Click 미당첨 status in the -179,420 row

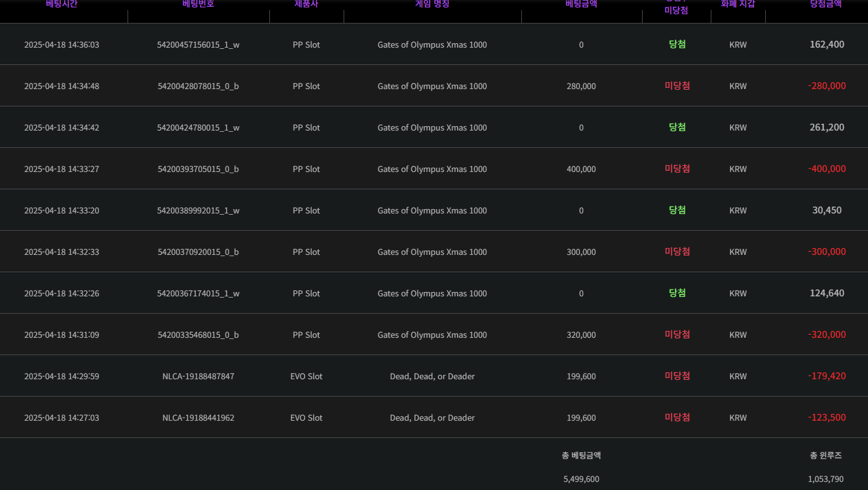coord(677,376)
